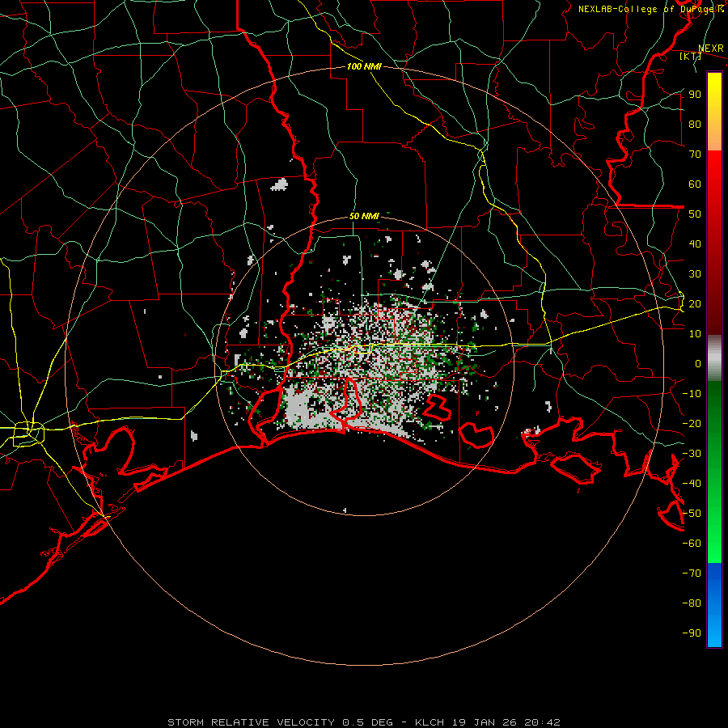Screen dimensions: 728x728
Task: Pick the blue segment of the color bar
Action: click(714, 605)
